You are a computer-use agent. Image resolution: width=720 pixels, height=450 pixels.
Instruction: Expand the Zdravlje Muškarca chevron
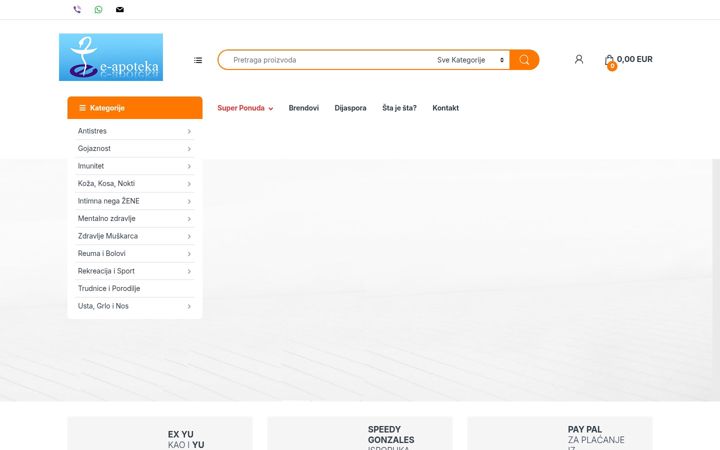pyautogui.click(x=189, y=236)
